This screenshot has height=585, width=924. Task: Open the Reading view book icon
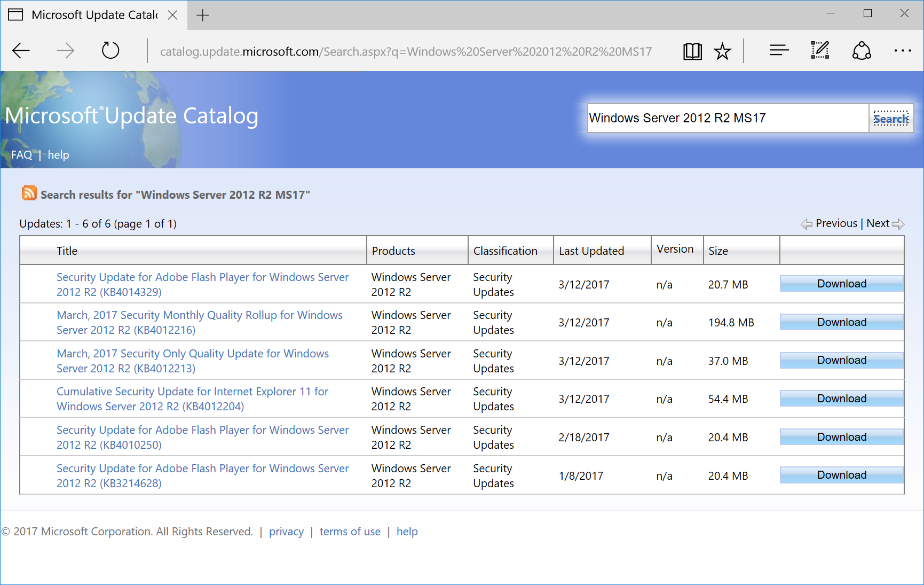click(692, 51)
